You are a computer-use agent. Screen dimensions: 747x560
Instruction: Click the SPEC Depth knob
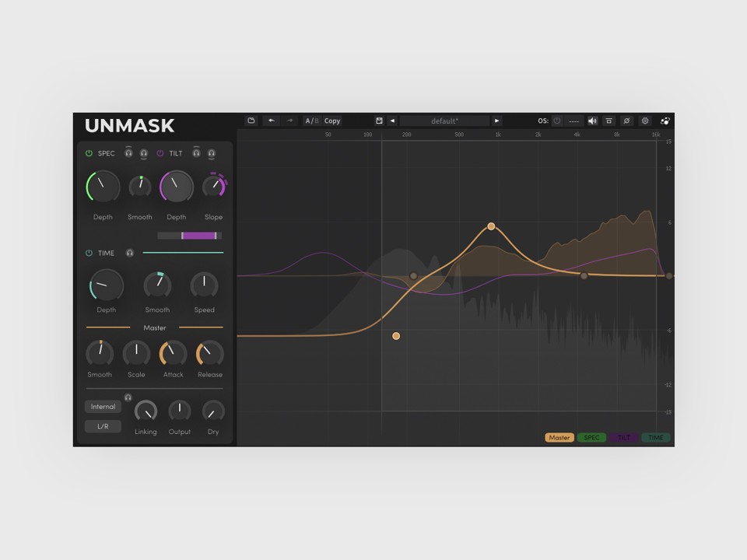[x=103, y=187]
